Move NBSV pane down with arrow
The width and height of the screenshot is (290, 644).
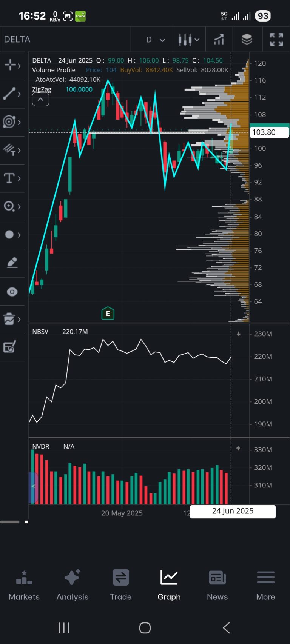(239, 334)
